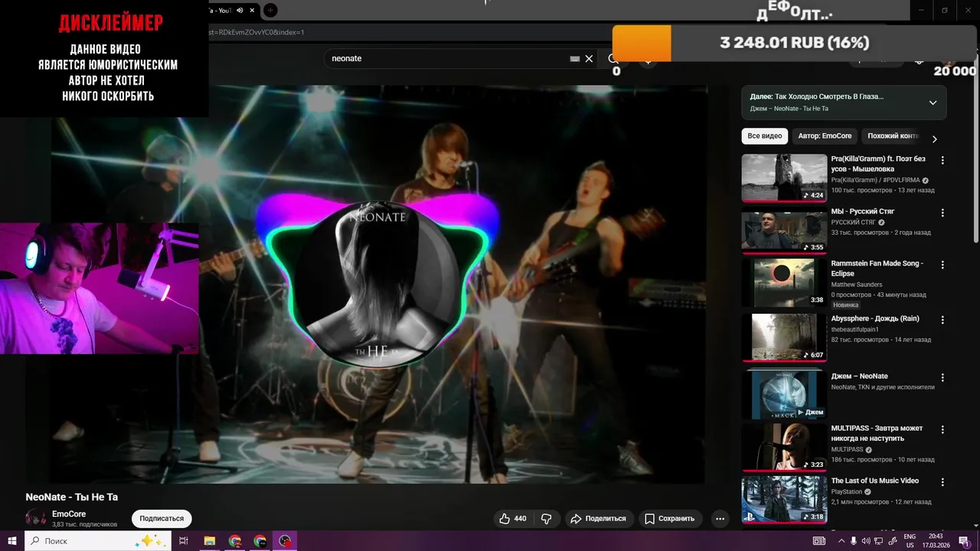
Task: Open the clock showing 20:43 17.03.2026
Action: [936, 541]
